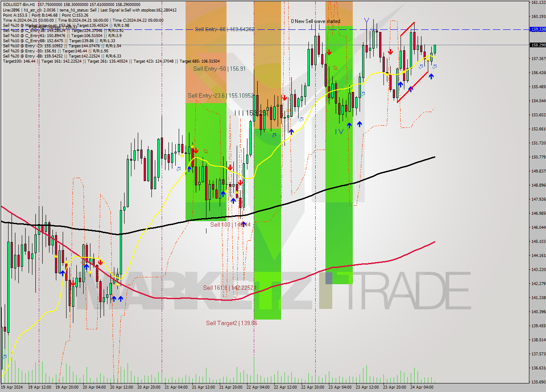Click the 'Sell 100 | 146.44' chart label
Viewport: 546px width, 392px height.
tap(230, 224)
